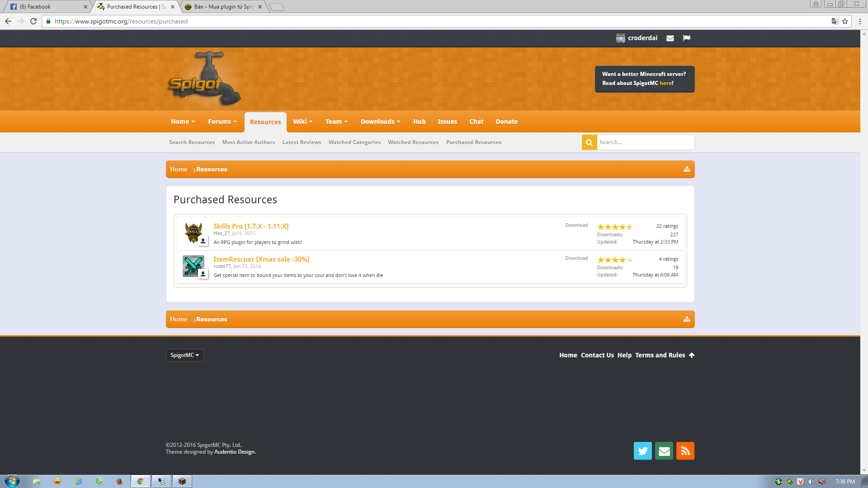Open the Skills Pro resource link
Viewport: 868px width, 488px height.
pyautogui.click(x=250, y=226)
